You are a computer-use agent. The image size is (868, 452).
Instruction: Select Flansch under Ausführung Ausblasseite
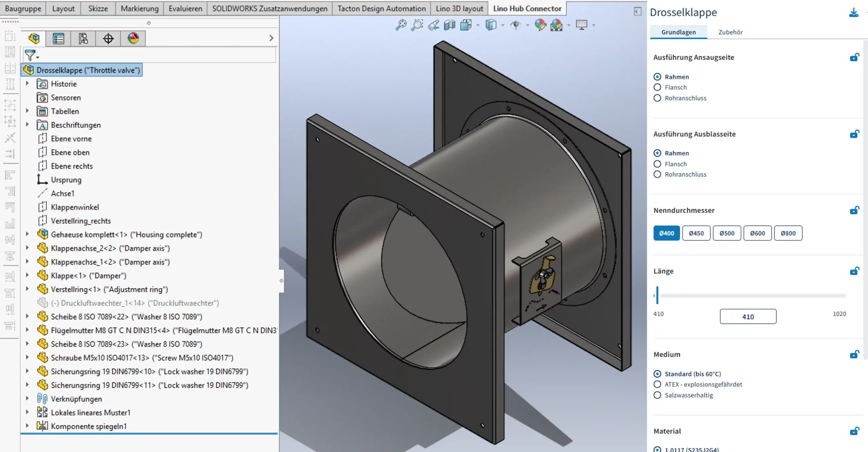coord(670,164)
